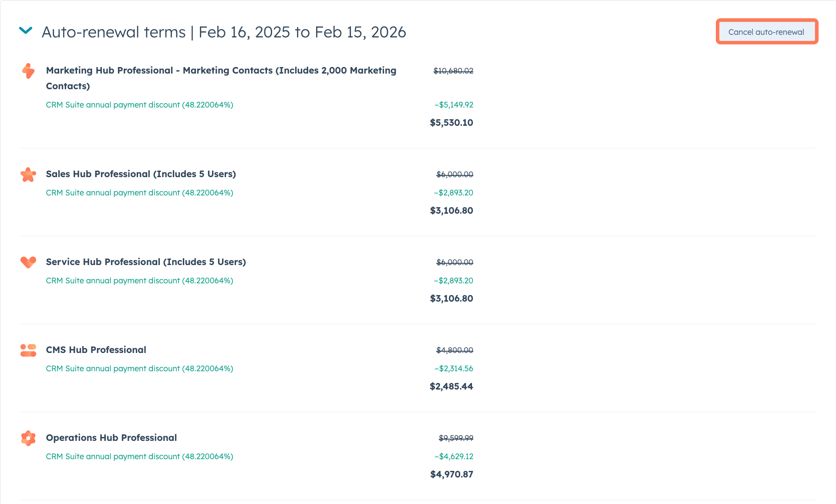Click Operations Hub's CRM Suite discount text

pyautogui.click(x=139, y=457)
